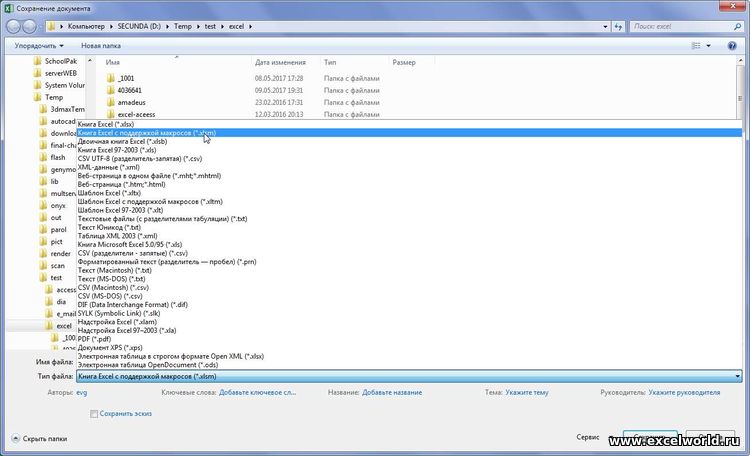Screen dimensions: 750x456
Task: Choose Документ XPS (*.xps) option
Action: pyautogui.click(x=409, y=347)
